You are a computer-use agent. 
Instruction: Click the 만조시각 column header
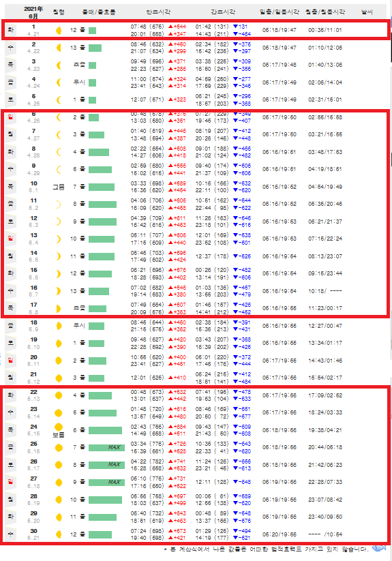tap(158, 12)
